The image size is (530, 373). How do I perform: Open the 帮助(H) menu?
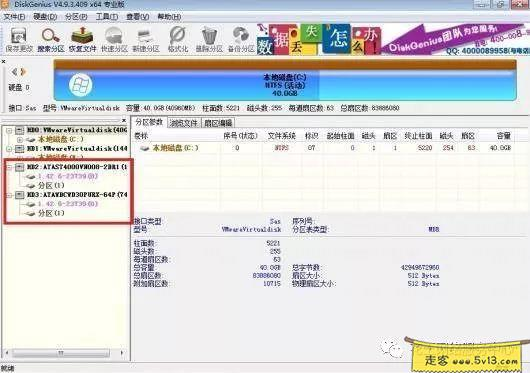coord(169,17)
